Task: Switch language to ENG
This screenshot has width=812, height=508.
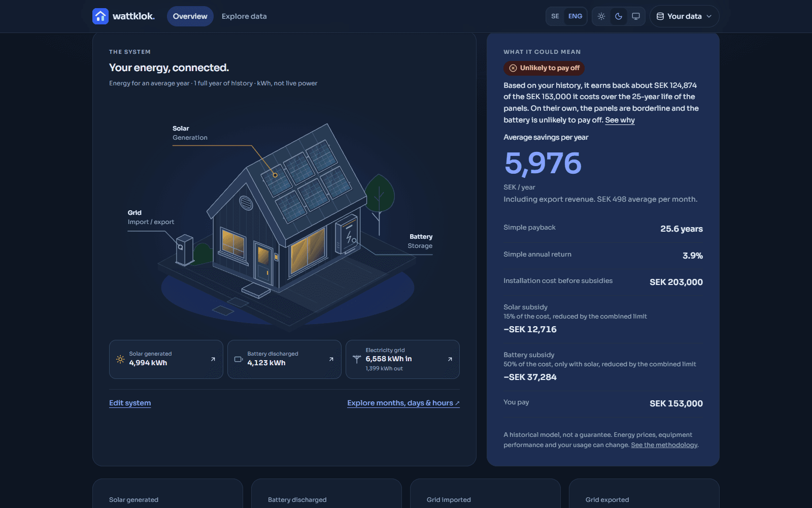Action: [575, 16]
